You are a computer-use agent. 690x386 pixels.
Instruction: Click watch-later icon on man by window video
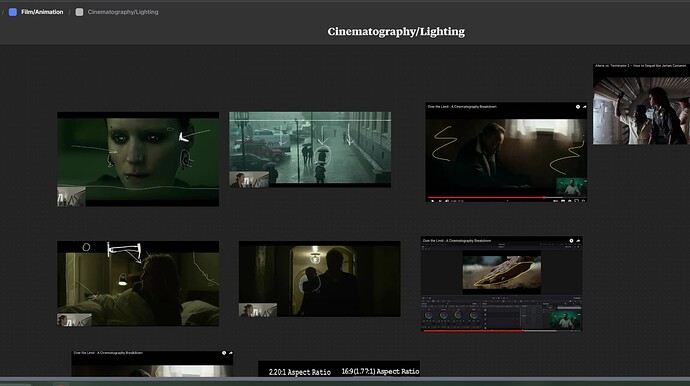coord(577,107)
